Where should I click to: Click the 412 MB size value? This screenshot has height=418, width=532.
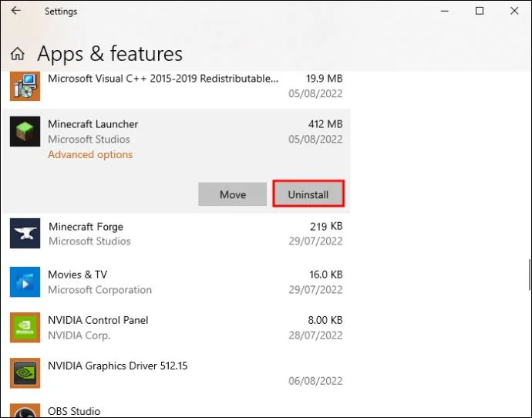tap(325, 124)
